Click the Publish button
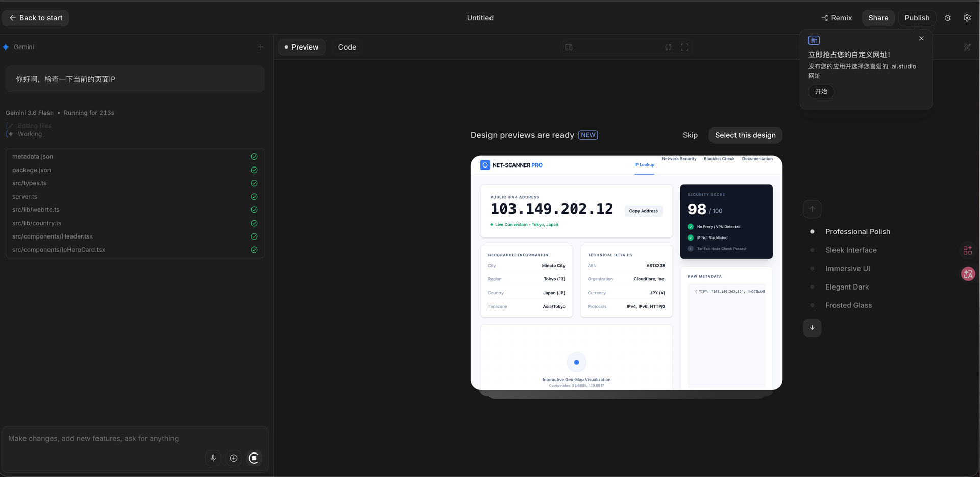This screenshot has width=980, height=477. pyautogui.click(x=917, y=18)
